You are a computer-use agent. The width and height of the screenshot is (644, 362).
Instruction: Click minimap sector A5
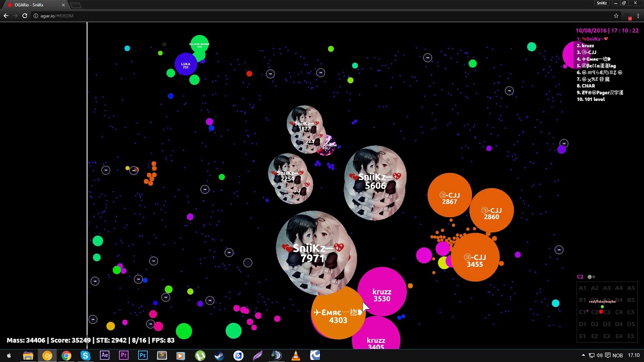(x=631, y=288)
